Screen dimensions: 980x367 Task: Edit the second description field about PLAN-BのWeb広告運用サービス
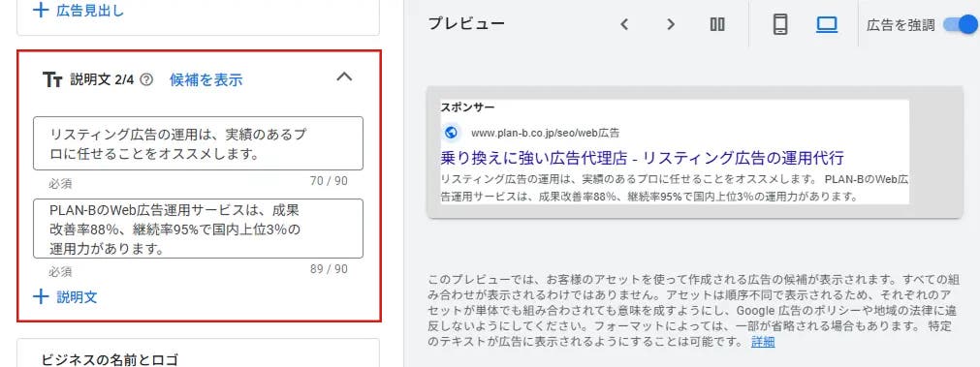click(198, 229)
